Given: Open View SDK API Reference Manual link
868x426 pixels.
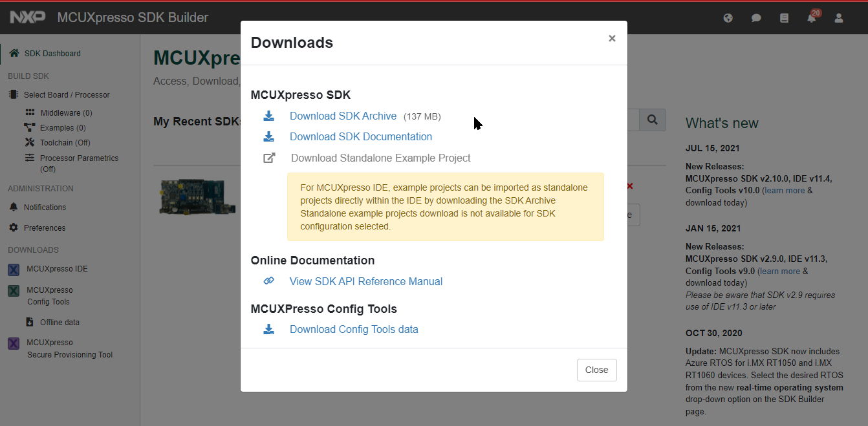Looking at the screenshot, I should (366, 281).
